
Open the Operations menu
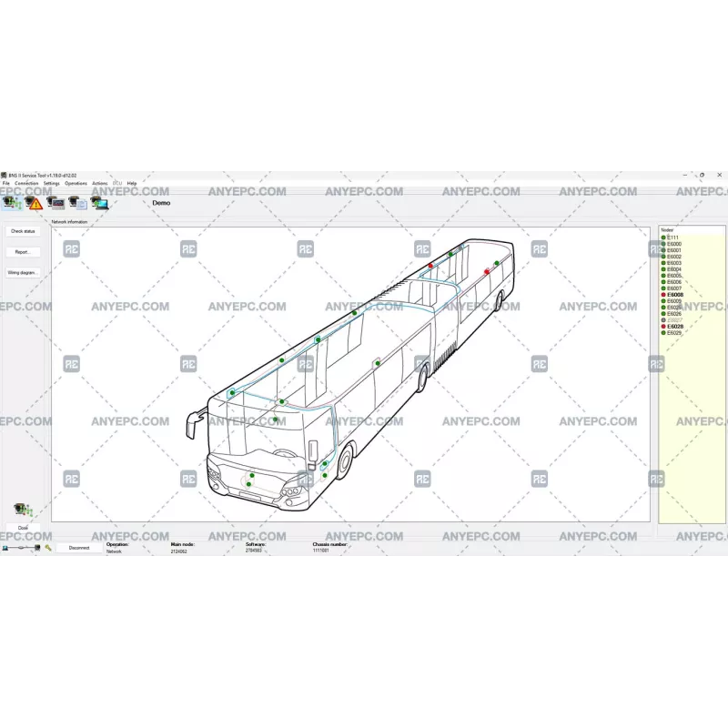pyautogui.click(x=76, y=183)
